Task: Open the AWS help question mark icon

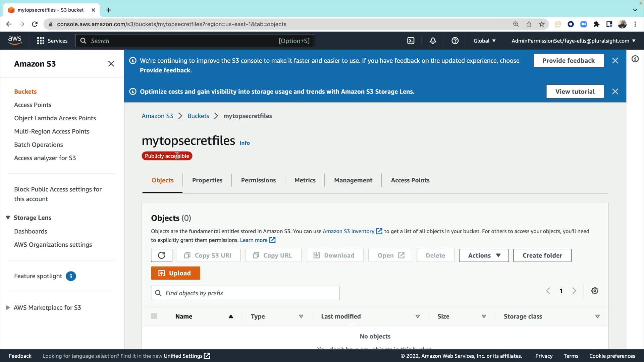Action: (x=455, y=41)
